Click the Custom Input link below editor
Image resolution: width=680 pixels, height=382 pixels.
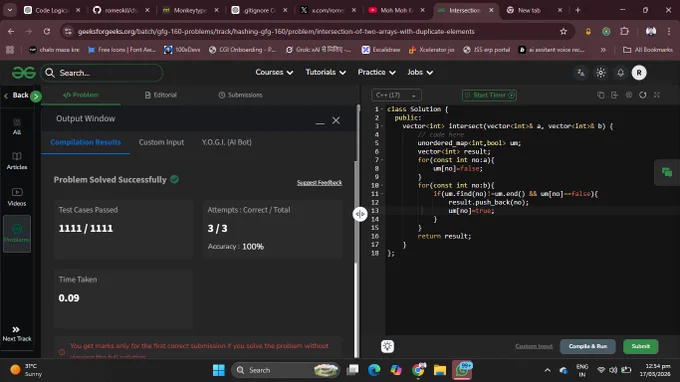[x=534, y=346]
